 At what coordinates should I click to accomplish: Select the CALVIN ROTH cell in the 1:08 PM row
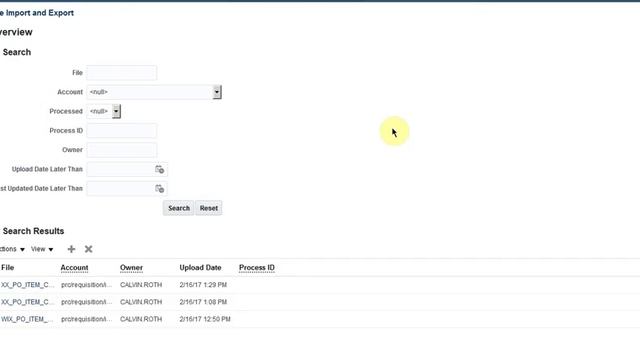pyautogui.click(x=141, y=302)
